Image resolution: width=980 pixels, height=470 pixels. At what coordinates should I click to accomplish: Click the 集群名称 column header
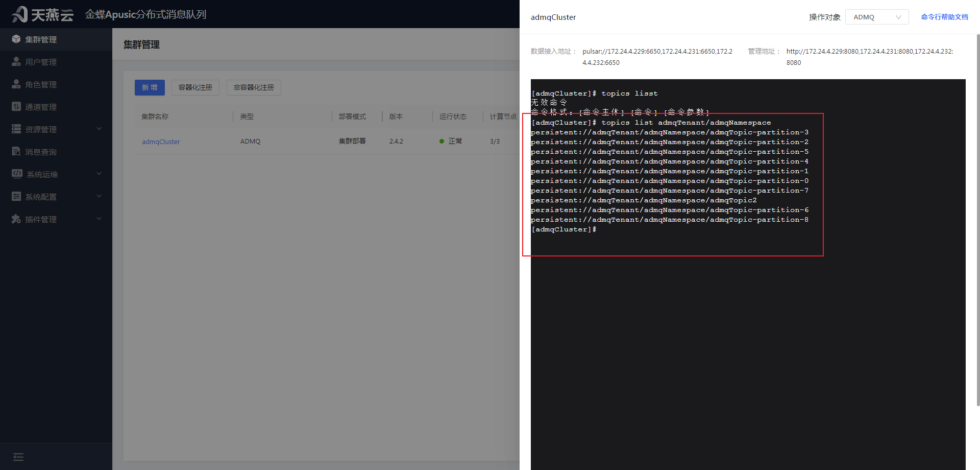coord(155,116)
